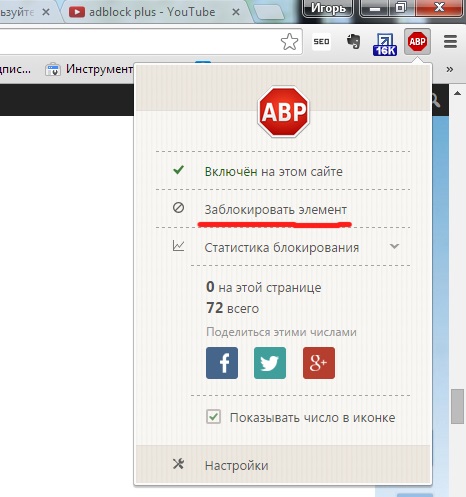Share stats via Google Plus icon

pyautogui.click(x=319, y=363)
